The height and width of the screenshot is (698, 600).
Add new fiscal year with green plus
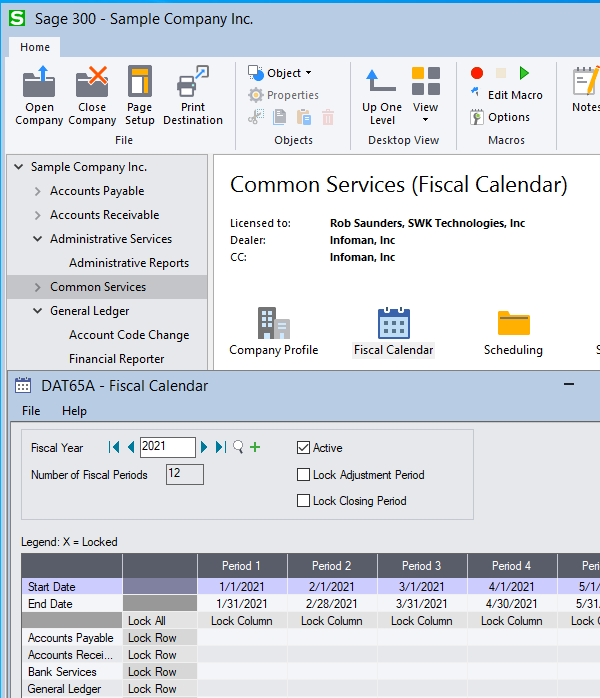pyautogui.click(x=255, y=447)
